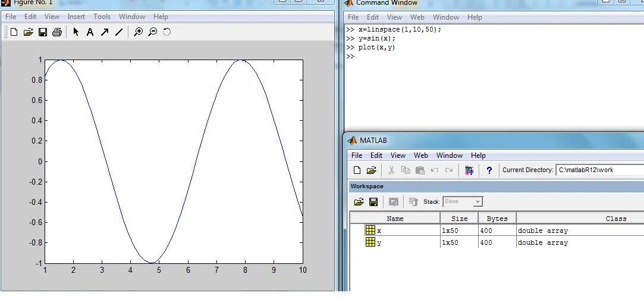Viewport: 644px width, 299px height.
Task: Select the Insert Arrow tool
Action: click(x=105, y=32)
